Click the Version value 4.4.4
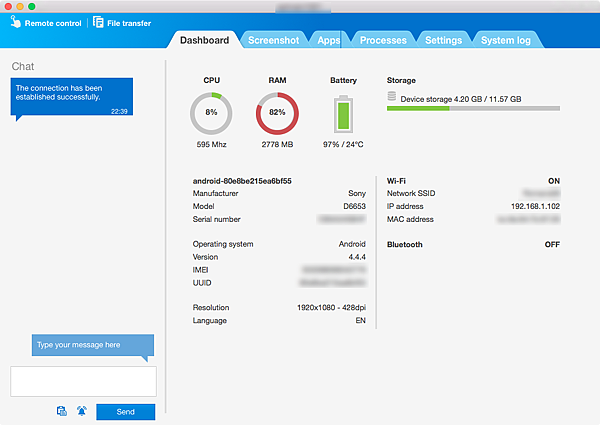Image resolution: width=600 pixels, height=425 pixels. point(357,257)
